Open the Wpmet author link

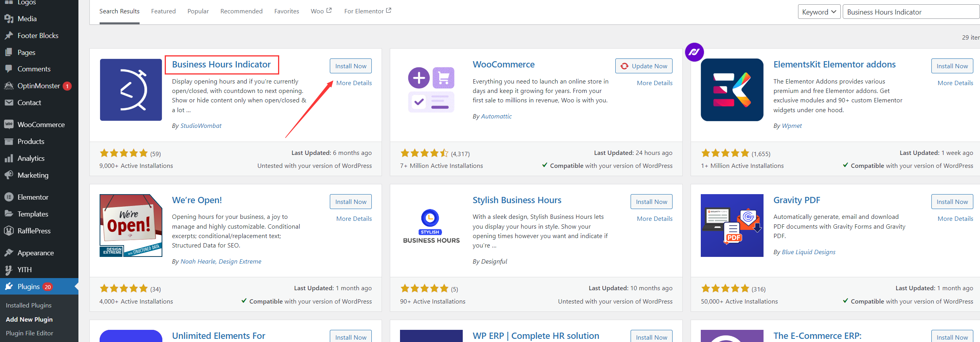pos(792,126)
